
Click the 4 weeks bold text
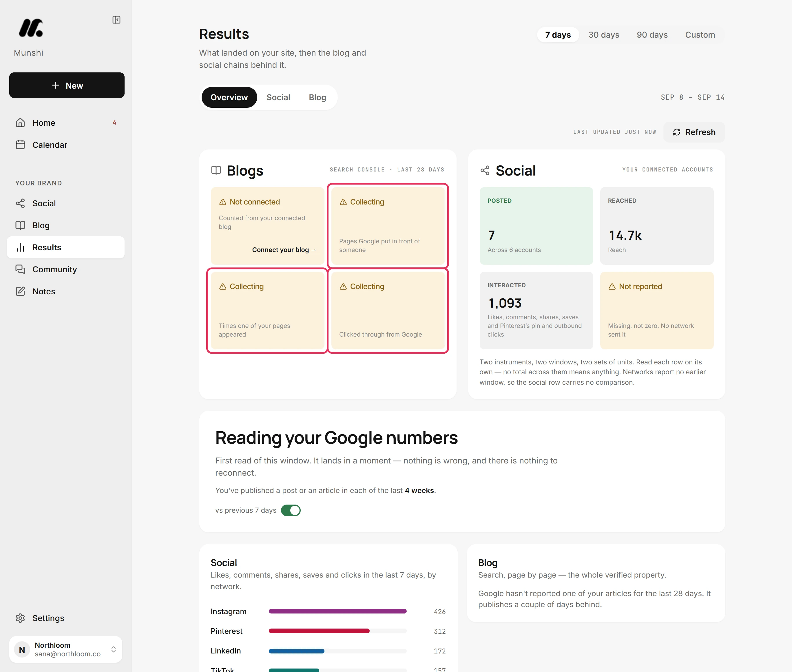419,491
